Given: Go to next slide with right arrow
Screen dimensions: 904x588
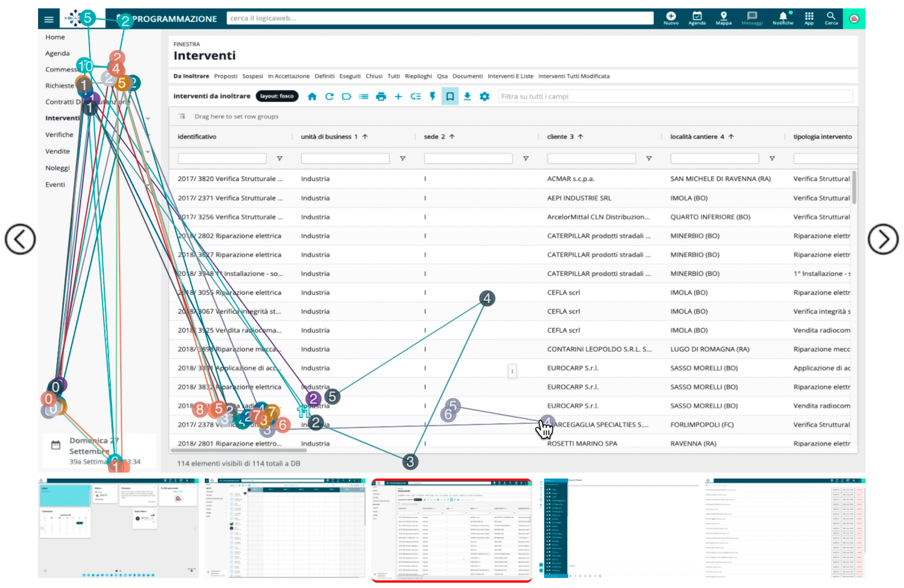Looking at the screenshot, I should click(883, 239).
